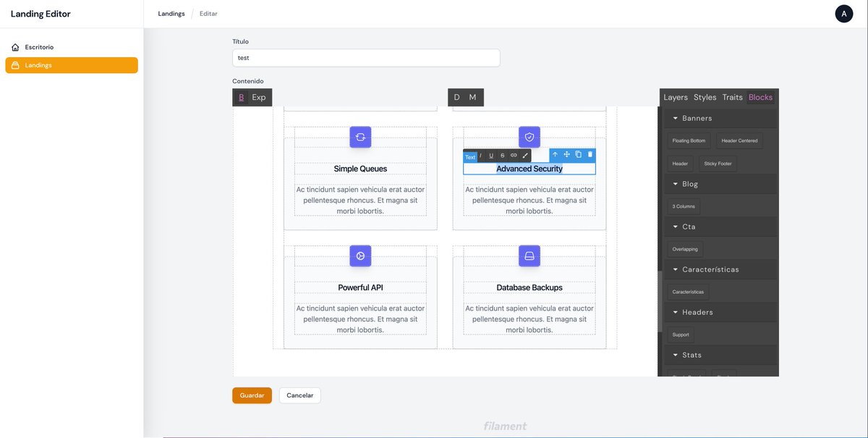Click the Guardar button
This screenshot has height=438, width=868.
click(x=252, y=395)
